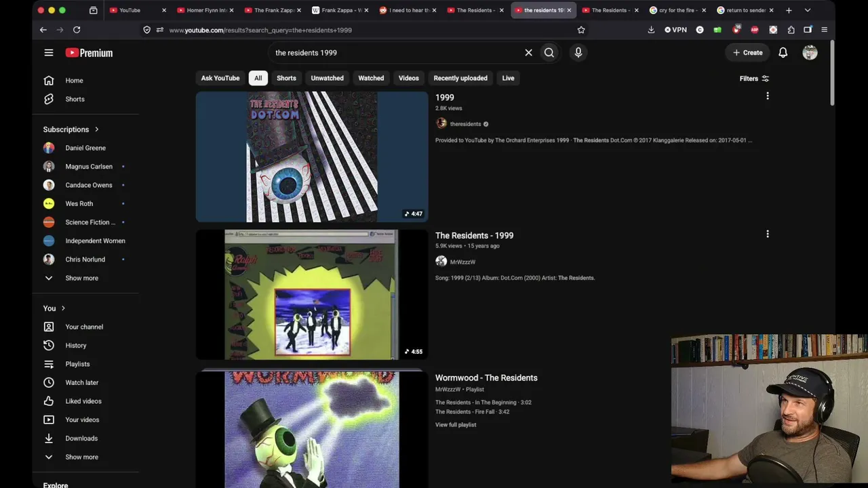This screenshot has height=488, width=868.
Task: Open the Wormwood - The Residents playlist title
Action: 486,378
